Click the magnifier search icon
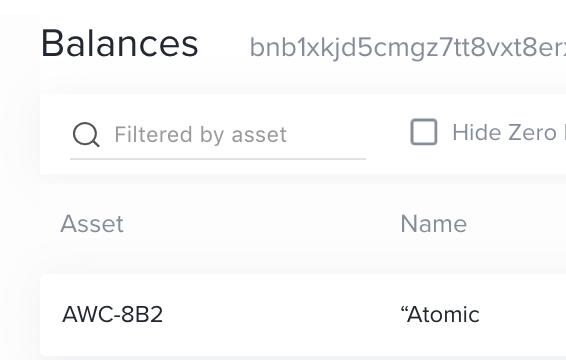566x360 pixels. pos(86,135)
